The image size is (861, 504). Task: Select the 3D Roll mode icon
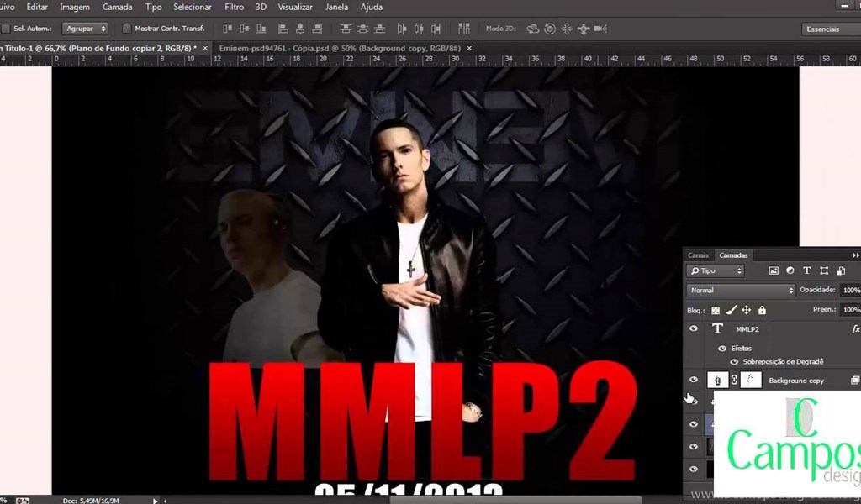[550, 29]
